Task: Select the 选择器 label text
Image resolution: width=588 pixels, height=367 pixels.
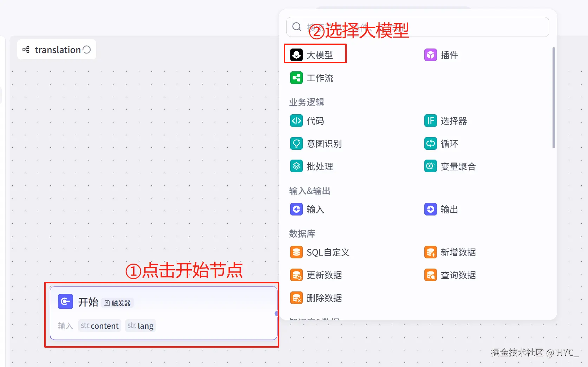Action: click(x=454, y=121)
